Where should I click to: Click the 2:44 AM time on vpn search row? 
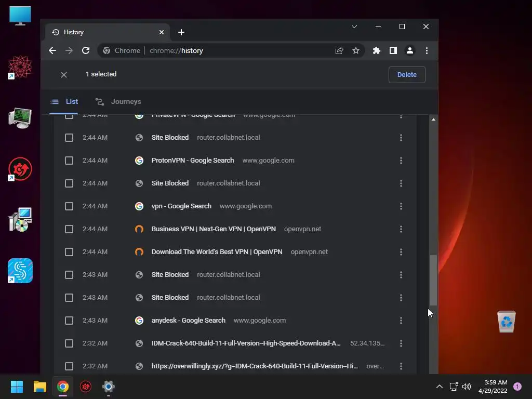pyautogui.click(x=95, y=206)
